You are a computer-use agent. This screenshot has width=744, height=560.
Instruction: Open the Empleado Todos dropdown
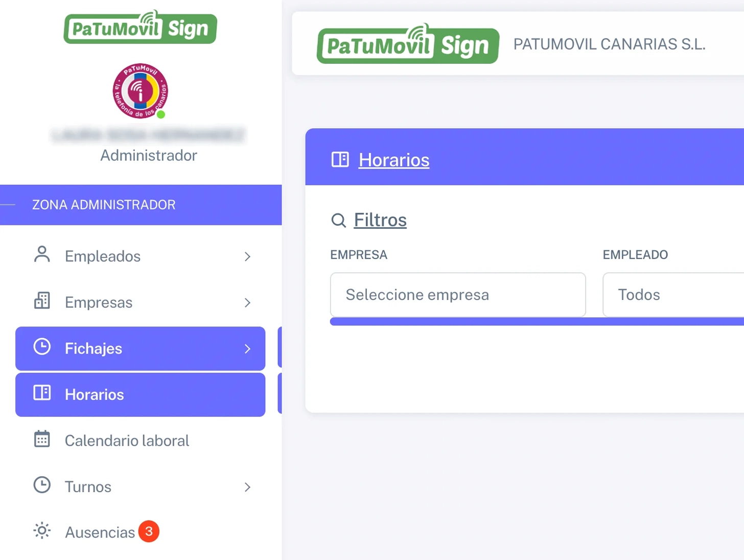[x=672, y=295]
